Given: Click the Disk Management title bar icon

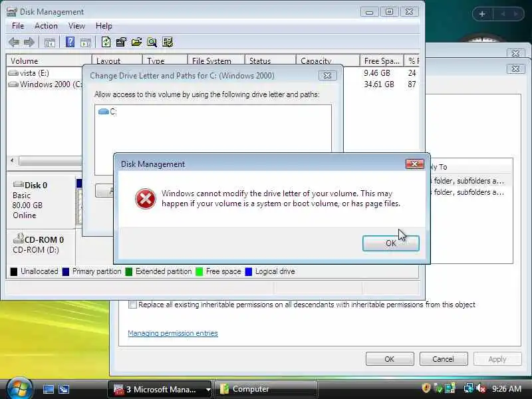Looking at the screenshot, I should [x=11, y=12].
